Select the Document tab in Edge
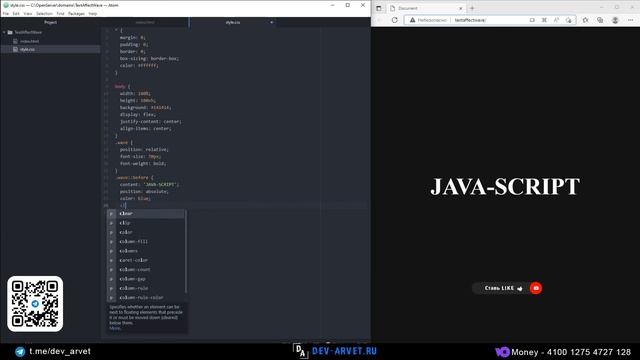 [x=426, y=8]
